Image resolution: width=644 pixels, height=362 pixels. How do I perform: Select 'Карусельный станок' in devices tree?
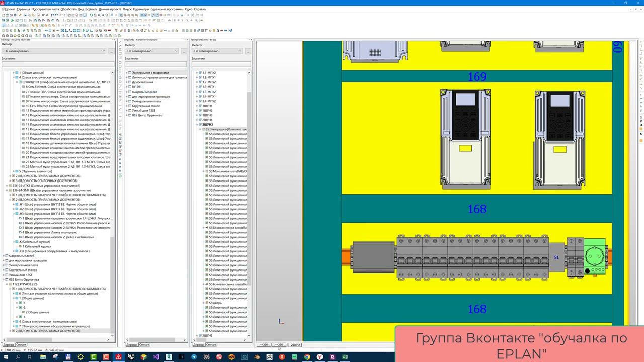click(146, 106)
